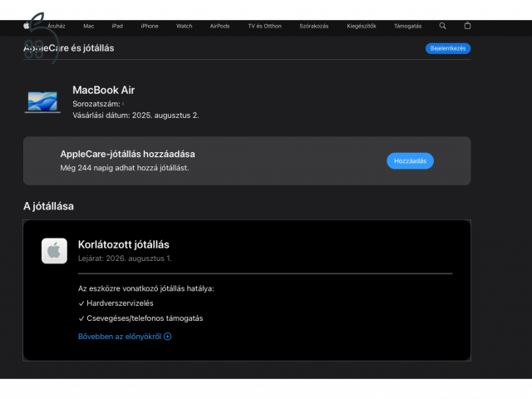Click the Apple logo in navigation bar
Screen dimensions: 532x399
pos(27,26)
